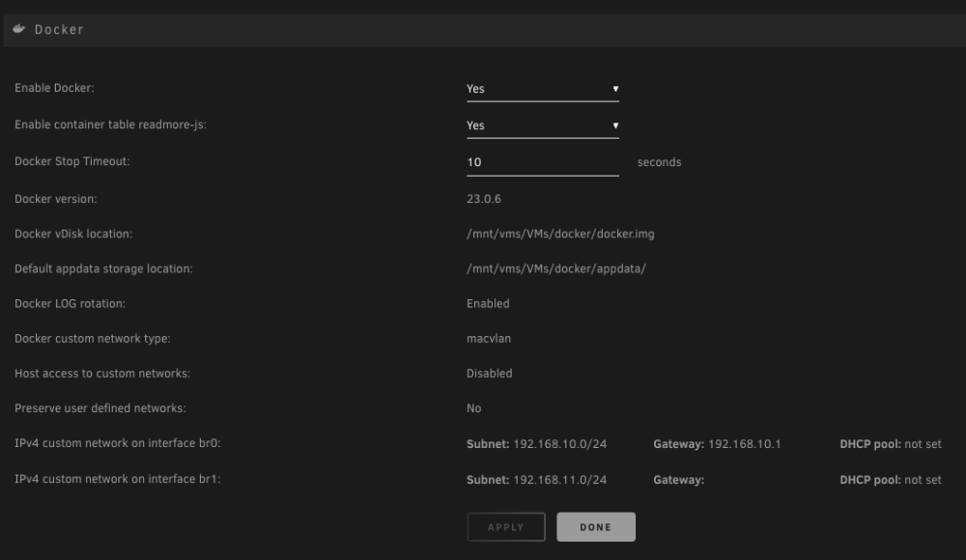Click the Docker version label
This screenshot has height=560, width=966.
coord(55,199)
